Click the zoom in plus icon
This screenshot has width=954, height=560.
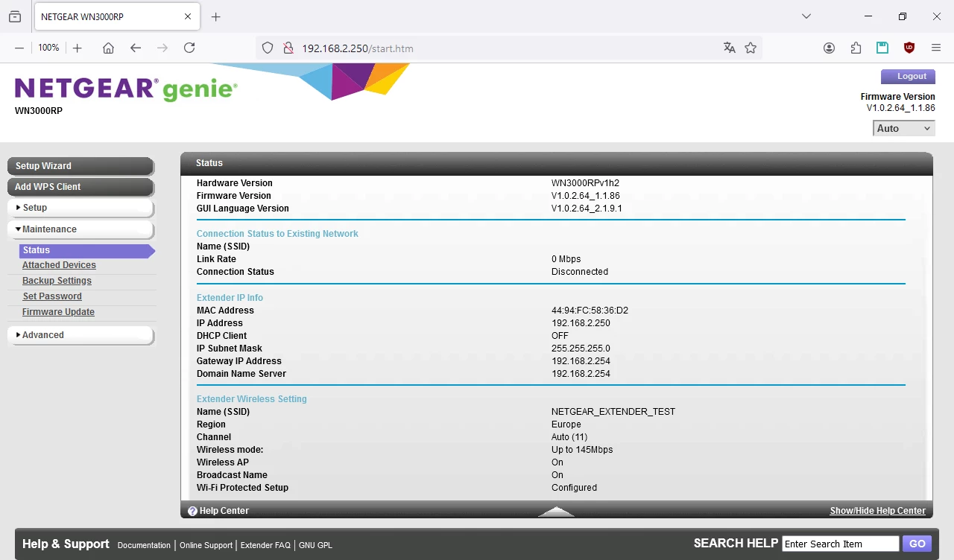pos(77,48)
